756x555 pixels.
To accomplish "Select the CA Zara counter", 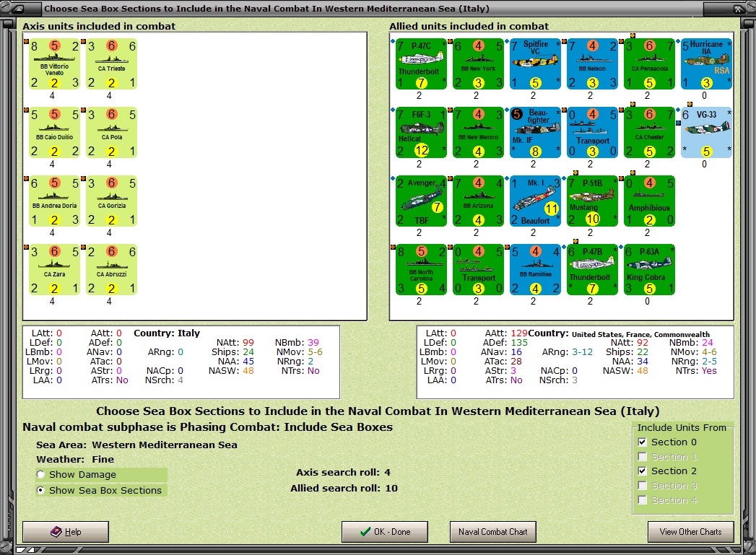I will [x=54, y=269].
